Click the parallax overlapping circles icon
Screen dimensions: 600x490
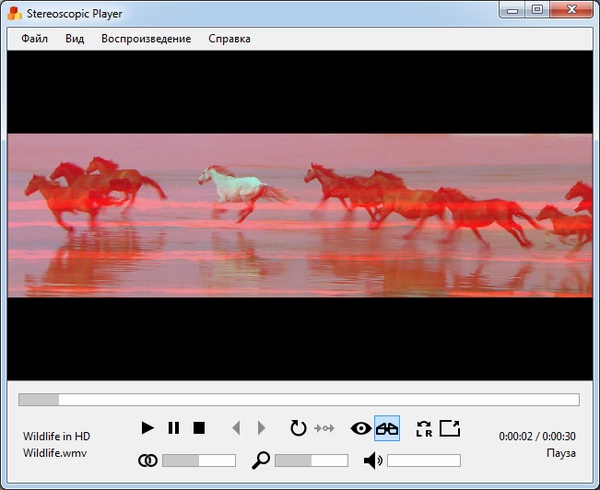coord(148,460)
